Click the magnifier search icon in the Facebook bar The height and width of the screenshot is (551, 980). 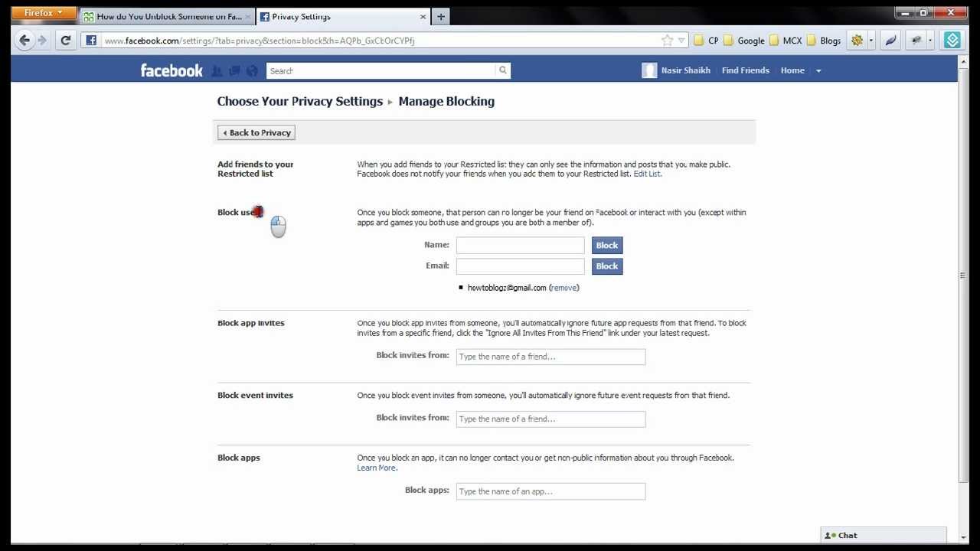coord(503,70)
